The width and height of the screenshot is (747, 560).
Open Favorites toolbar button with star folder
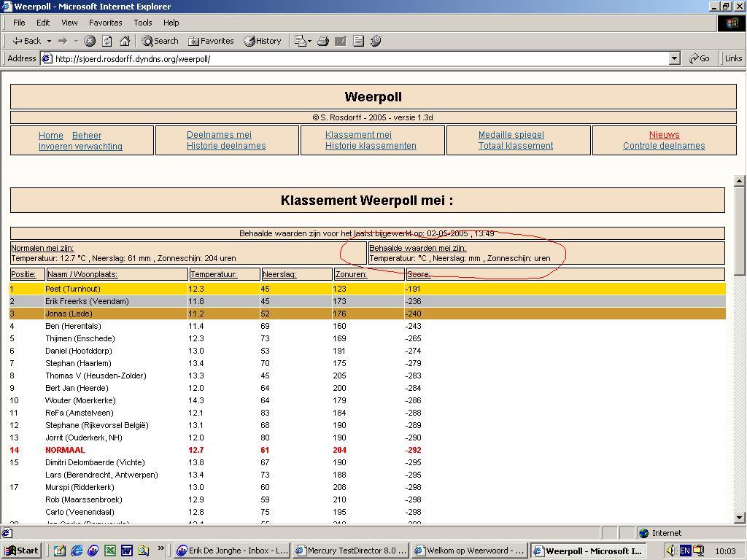[211, 41]
